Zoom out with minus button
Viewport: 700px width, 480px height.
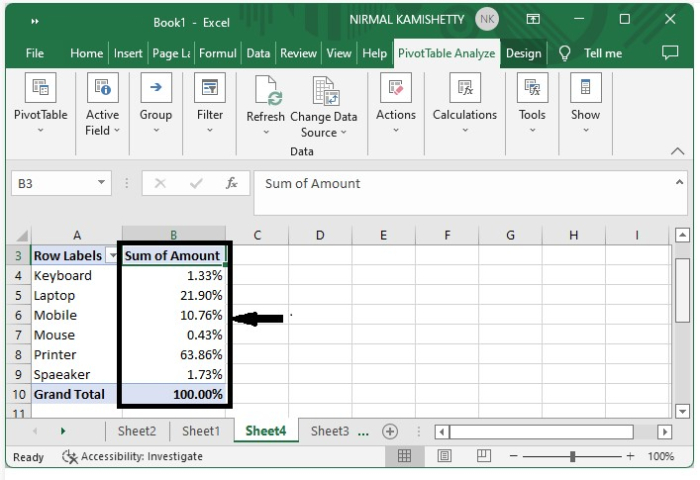point(514,456)
